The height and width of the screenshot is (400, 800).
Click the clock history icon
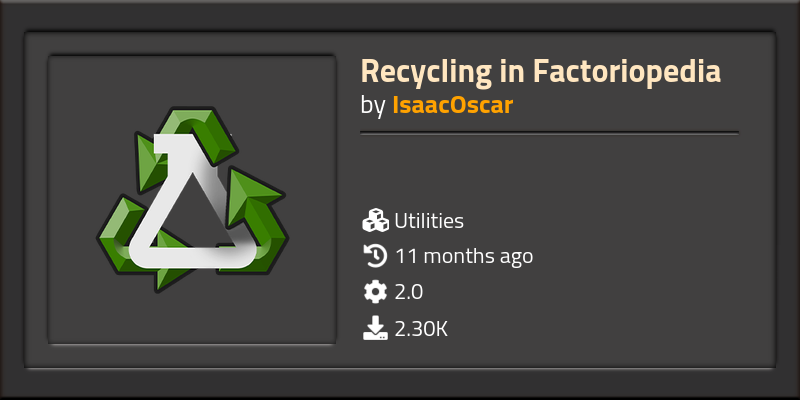pos(376,256)
